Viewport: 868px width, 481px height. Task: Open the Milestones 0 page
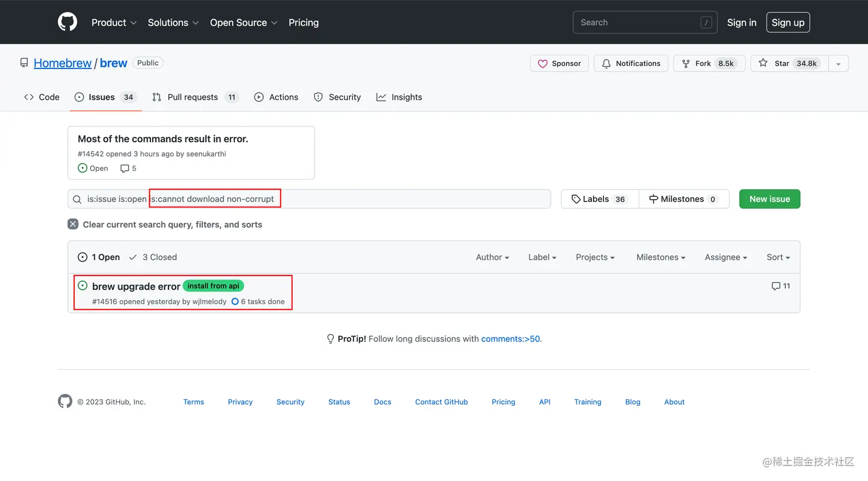tap(684, 199)
